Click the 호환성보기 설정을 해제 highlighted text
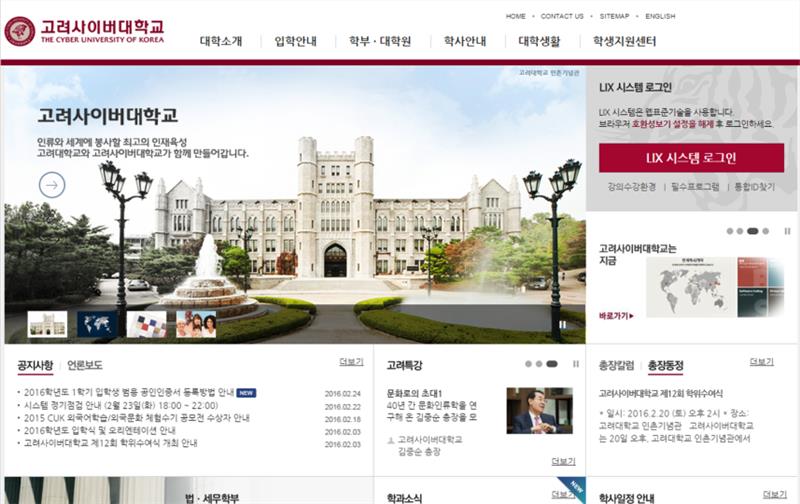Screen dimensions: 800x504 pos(672,124)
